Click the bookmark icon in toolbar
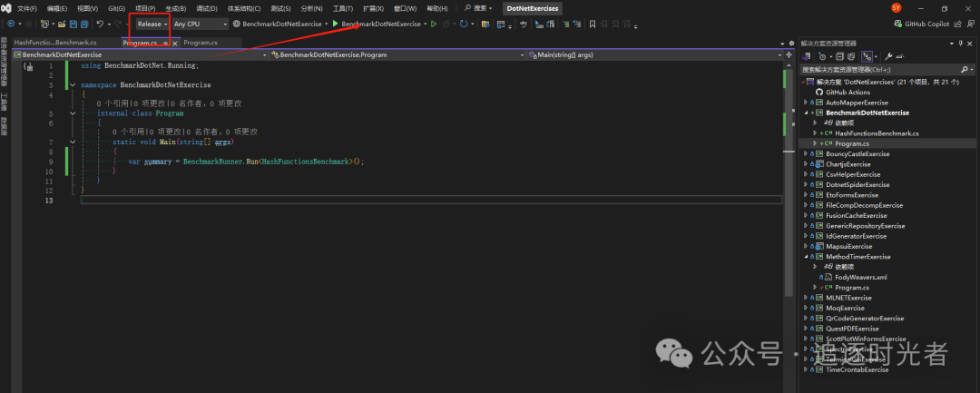 593,24
